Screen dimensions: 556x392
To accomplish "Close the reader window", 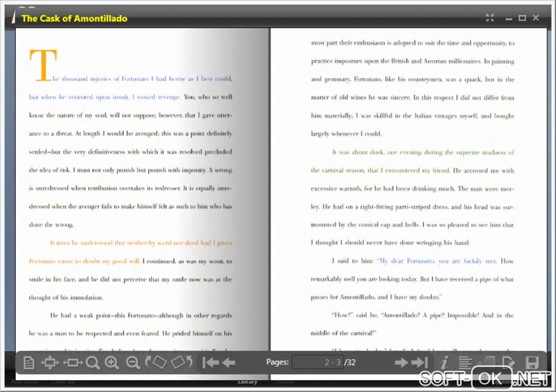I will click(536, 18).
